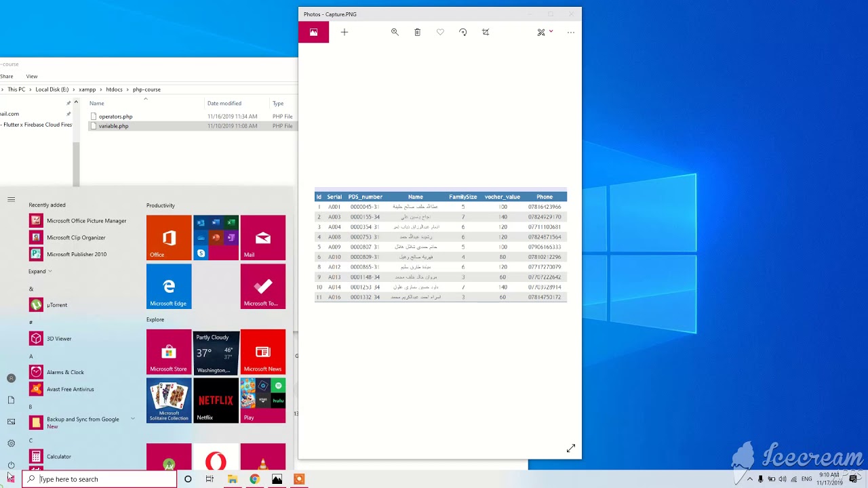Viewport: 868px width, 488px height.
Task: Open the Microsoft Solitaire Collection tile
Action: 169,401
